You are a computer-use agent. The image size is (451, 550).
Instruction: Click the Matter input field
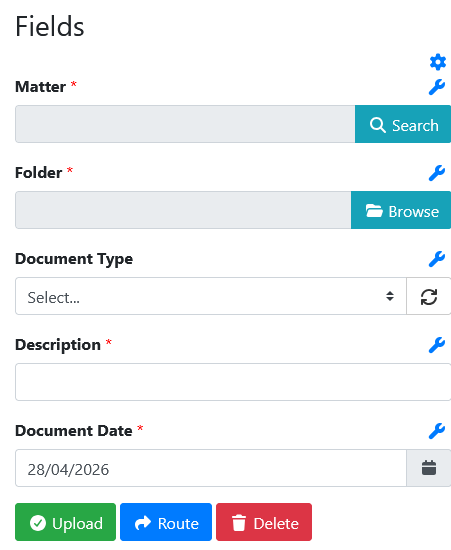[185, 124]
